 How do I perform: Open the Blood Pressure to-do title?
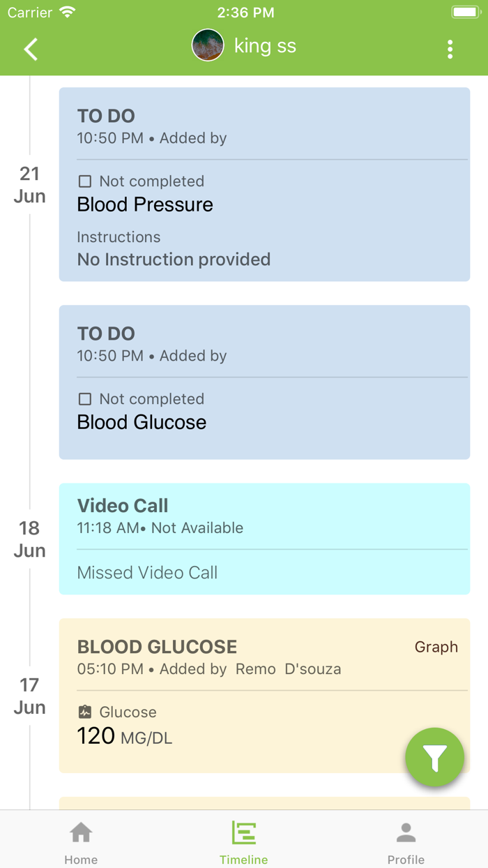145,204
